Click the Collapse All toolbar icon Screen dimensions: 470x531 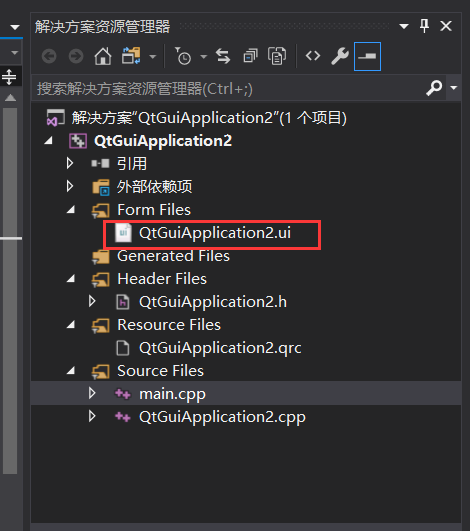click(250, 56)
